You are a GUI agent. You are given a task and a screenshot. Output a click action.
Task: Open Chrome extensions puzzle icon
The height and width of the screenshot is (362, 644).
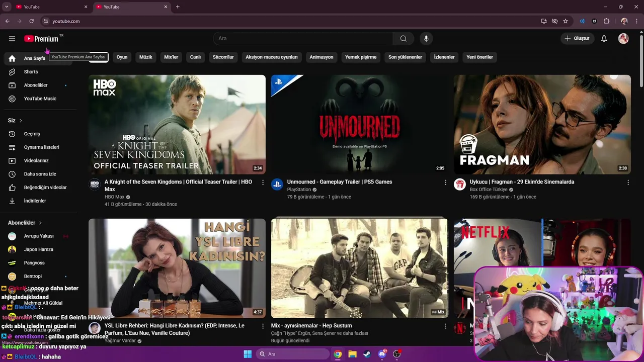pos(607,21)
